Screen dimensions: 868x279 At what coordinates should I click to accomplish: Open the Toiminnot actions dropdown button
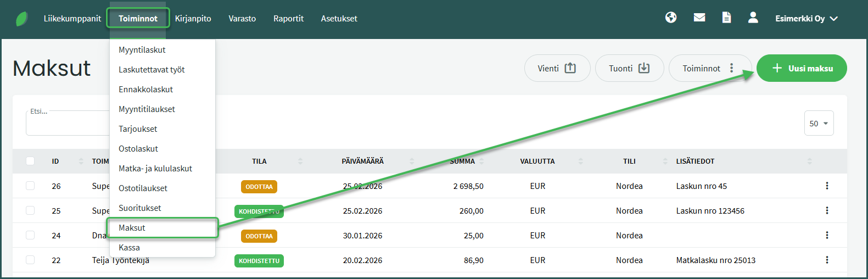pyautogui.click(x=709, y=68)
